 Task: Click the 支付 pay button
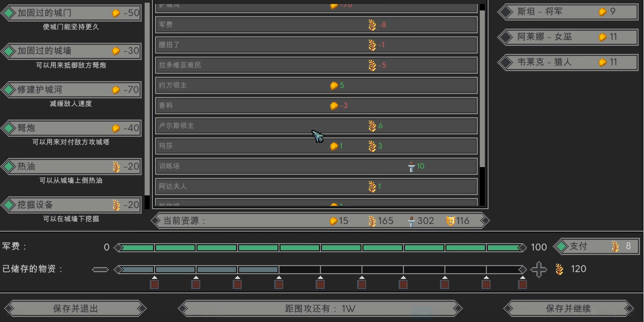click(596, 246)
